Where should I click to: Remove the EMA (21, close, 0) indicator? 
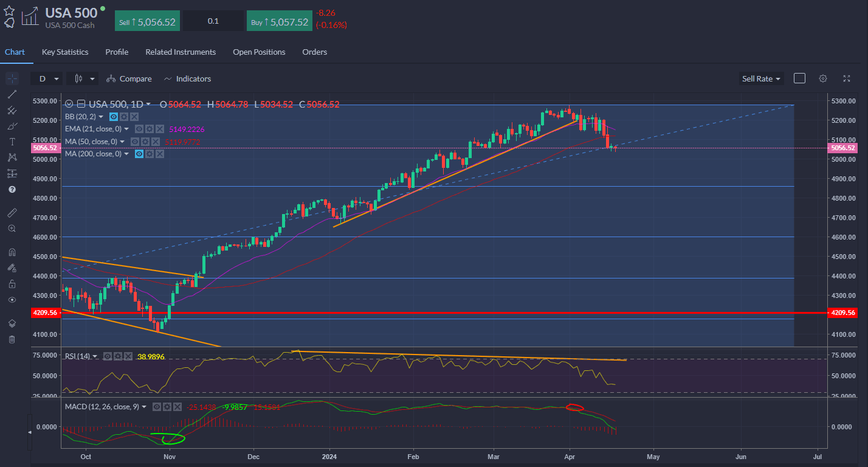coord(160,129)
